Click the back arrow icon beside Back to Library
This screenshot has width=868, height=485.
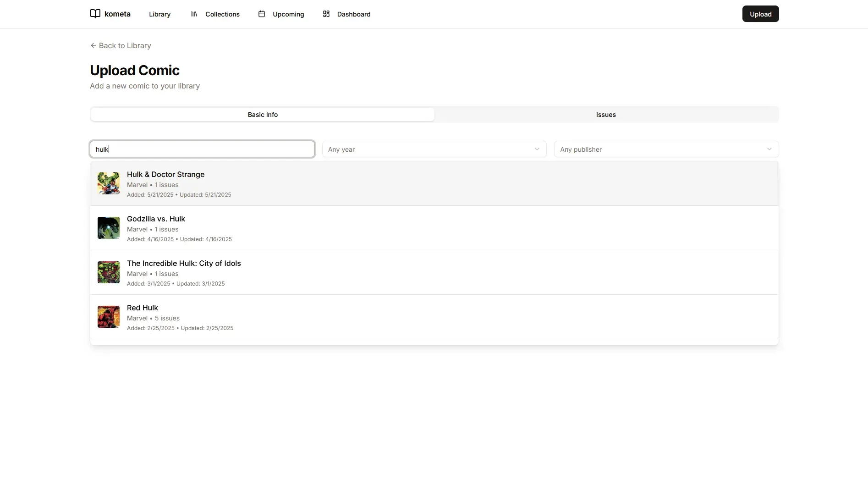93,45
